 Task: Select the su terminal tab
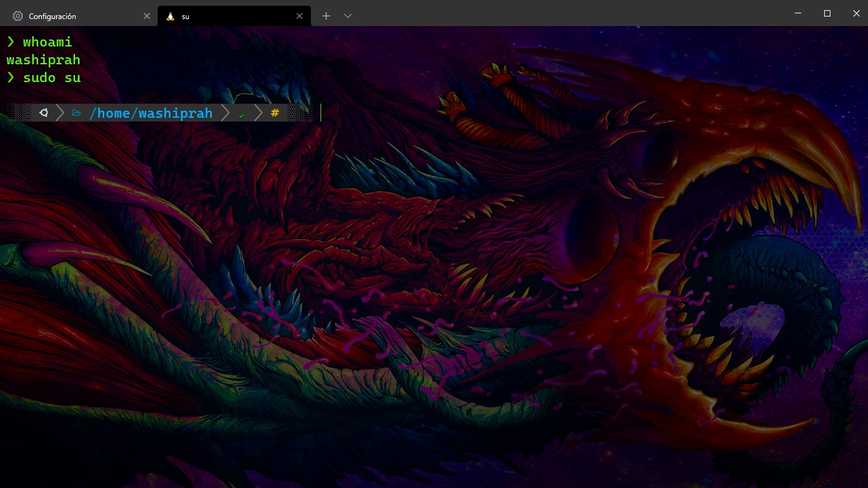[234, 16]
